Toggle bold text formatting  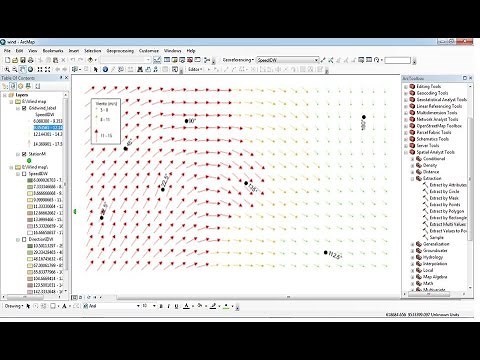[161, 306]
